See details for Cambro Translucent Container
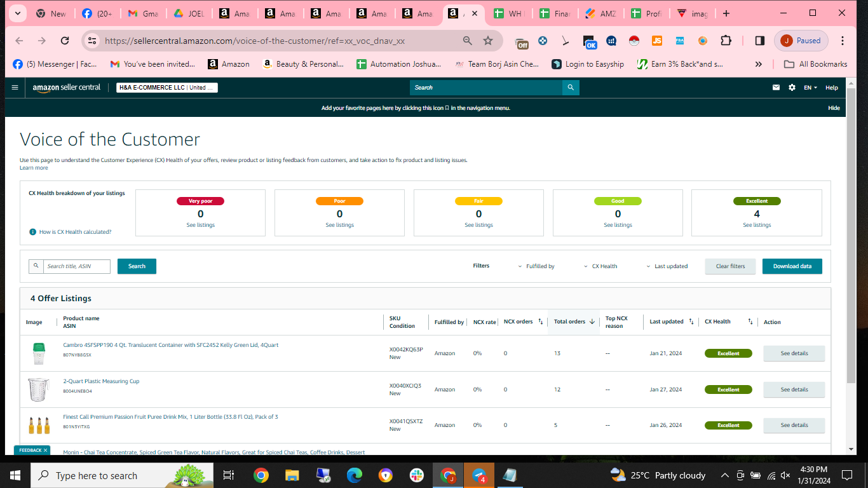Screen dimensions: 868x488 point(794,353)
